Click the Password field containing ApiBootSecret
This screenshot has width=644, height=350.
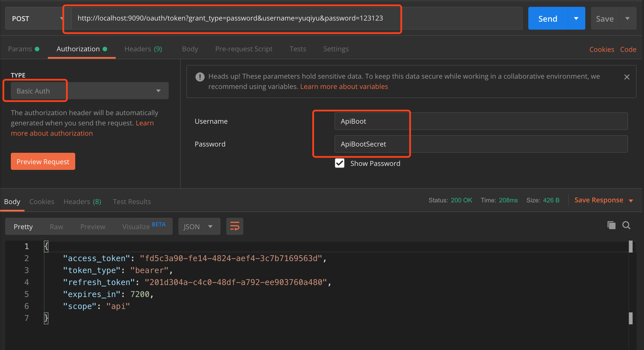481,144
